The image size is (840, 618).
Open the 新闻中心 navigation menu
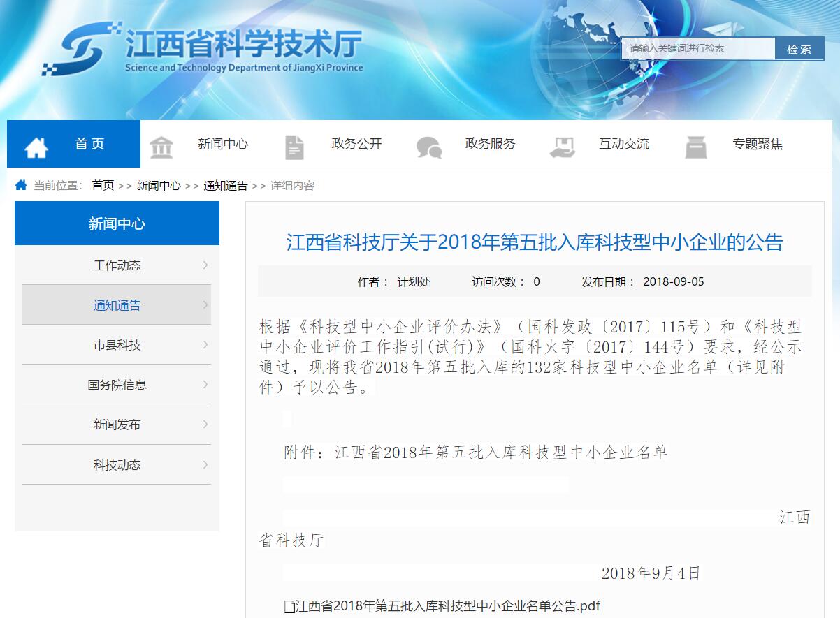pos(223,144)
